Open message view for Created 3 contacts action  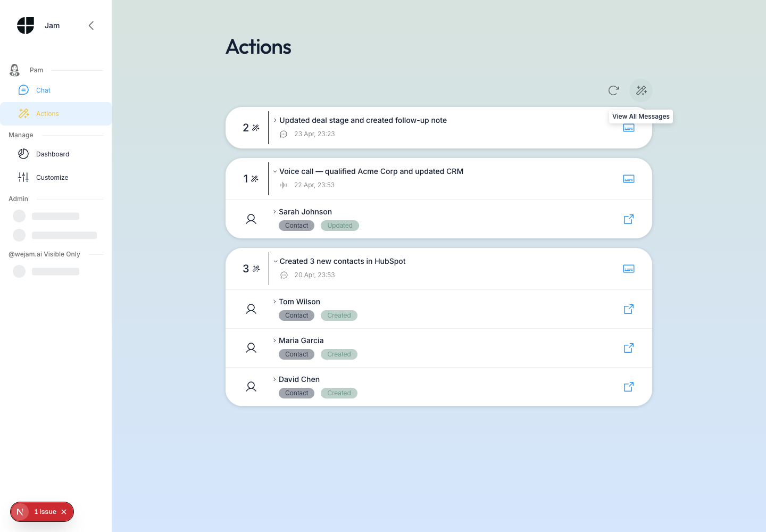(629, 269)
